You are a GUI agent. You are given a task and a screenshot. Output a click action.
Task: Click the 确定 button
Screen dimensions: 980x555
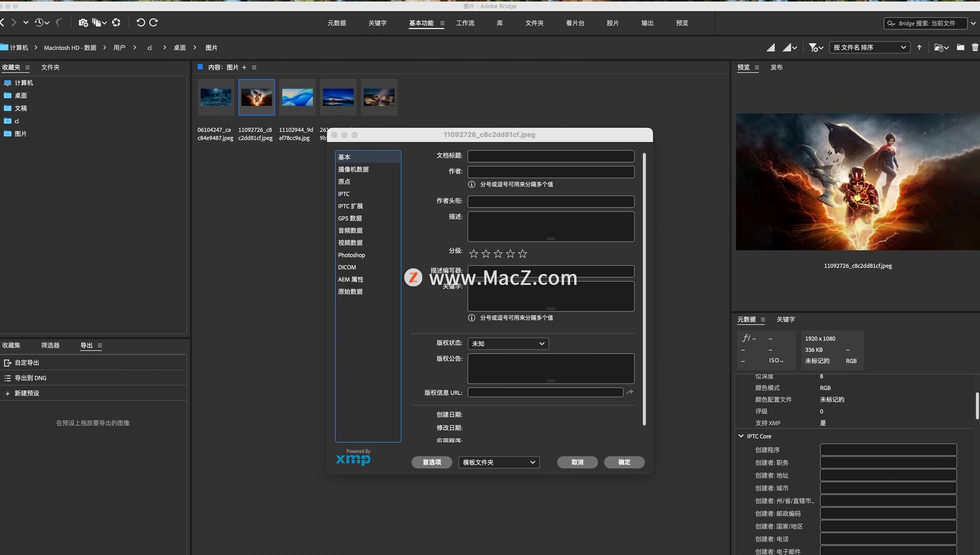click(624, 462)
